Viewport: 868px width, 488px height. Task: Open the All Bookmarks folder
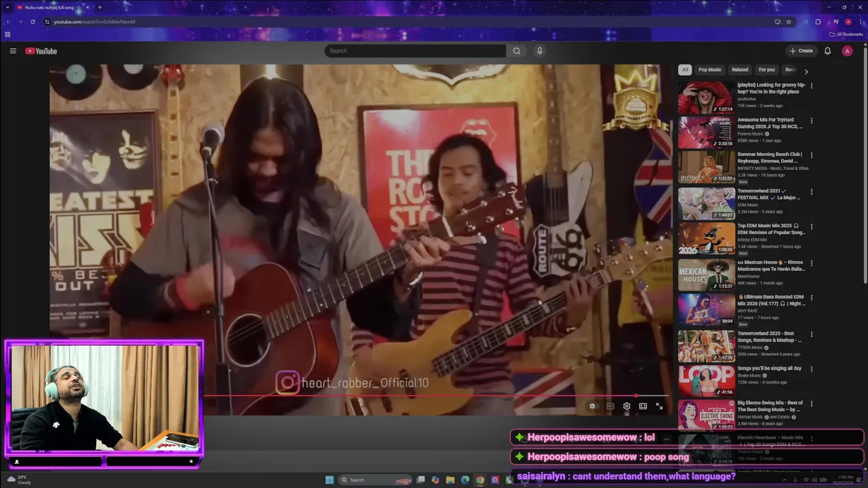pos(846,35)
